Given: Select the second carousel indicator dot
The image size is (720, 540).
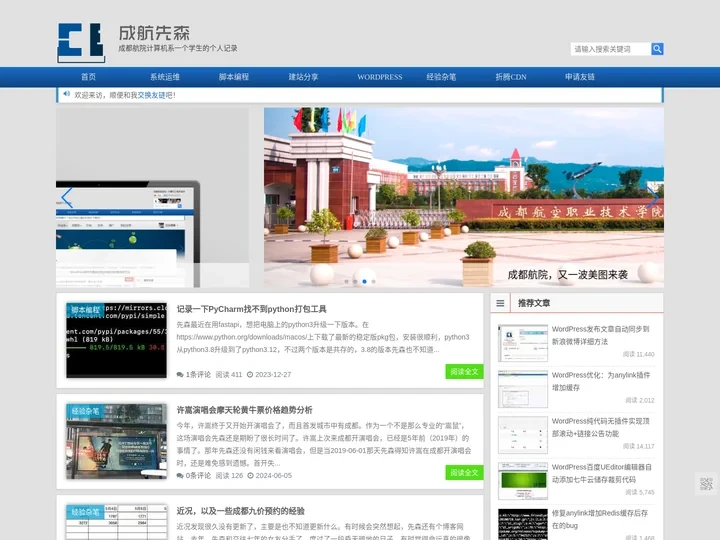Looking at the screenshot, I should 355,281.
